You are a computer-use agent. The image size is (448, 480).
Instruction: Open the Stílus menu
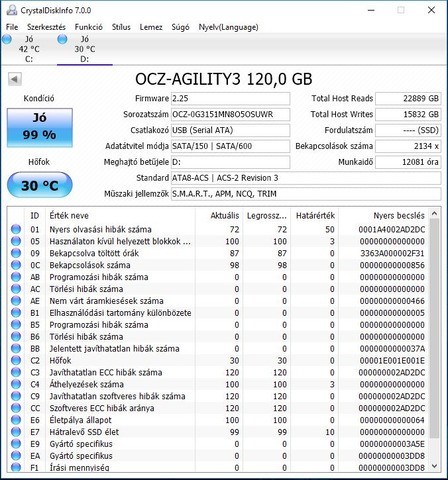121,27
